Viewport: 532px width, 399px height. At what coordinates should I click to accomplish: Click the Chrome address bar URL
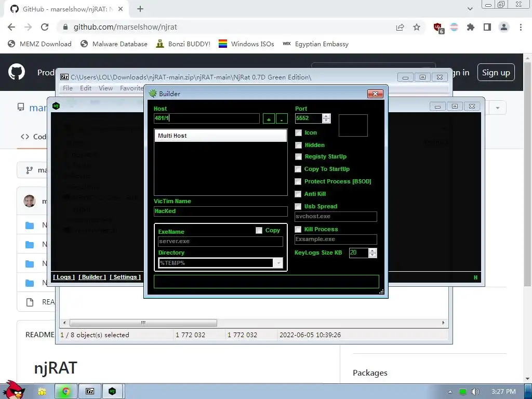[x=125, y=27]
